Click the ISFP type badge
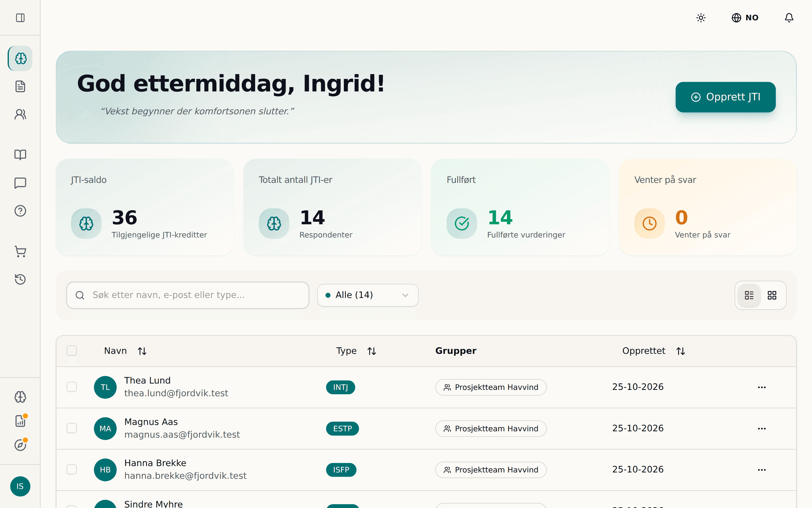The width and height of the screenshot is (812, 508). pyautogui.click(x=341, y=470)
